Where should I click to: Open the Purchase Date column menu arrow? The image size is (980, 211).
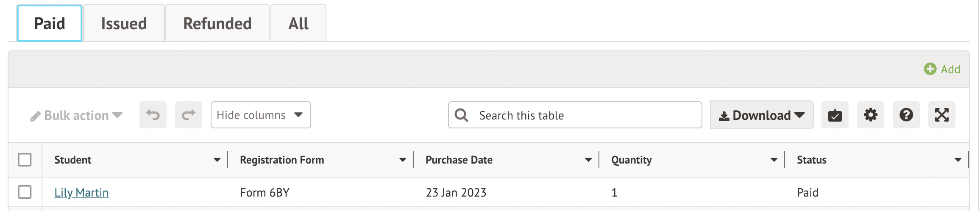(588, 160)
